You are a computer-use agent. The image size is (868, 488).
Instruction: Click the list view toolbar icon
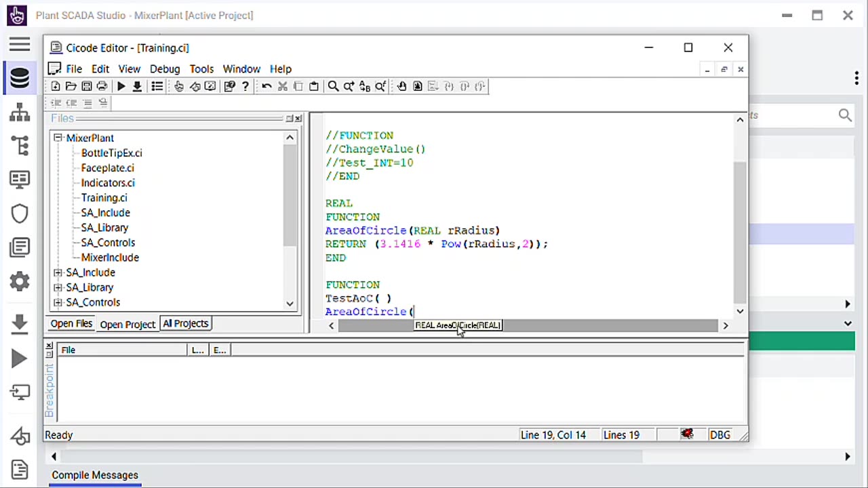157,86
